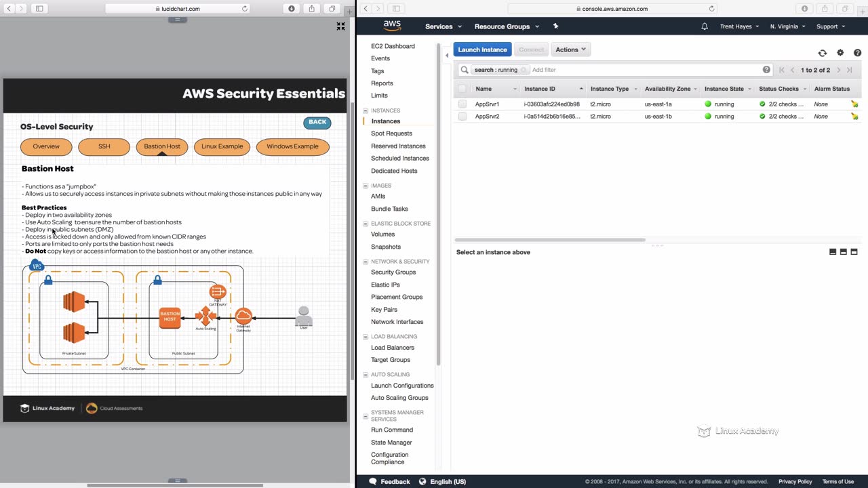The image size is (868, 488).
Task: Set the details pane to half height
Action: tap(844, 252)
